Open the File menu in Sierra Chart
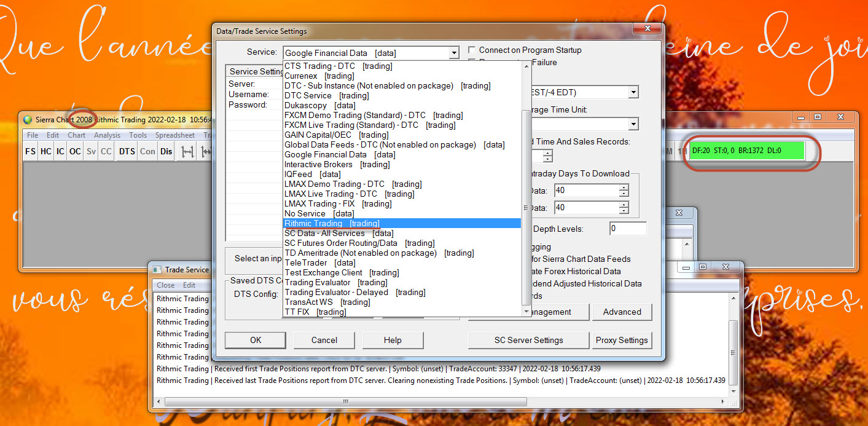 point(33,135)
